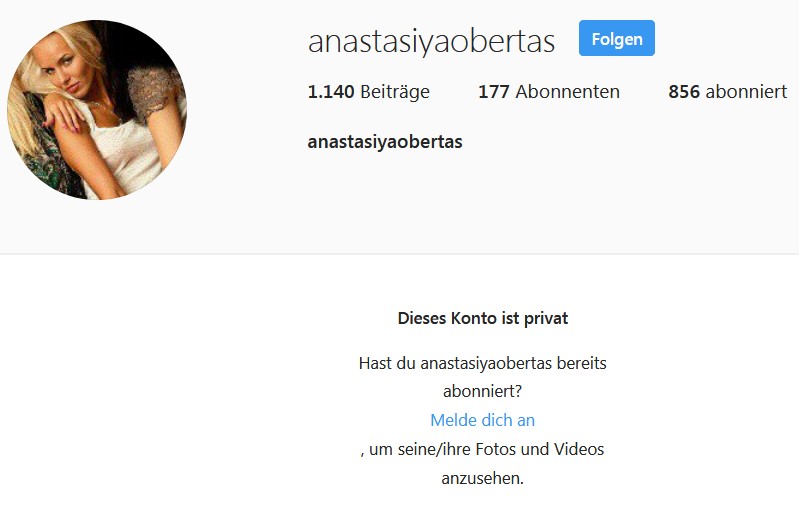Open the circular profile picture

pyautogui.click(x=97, y=110)
